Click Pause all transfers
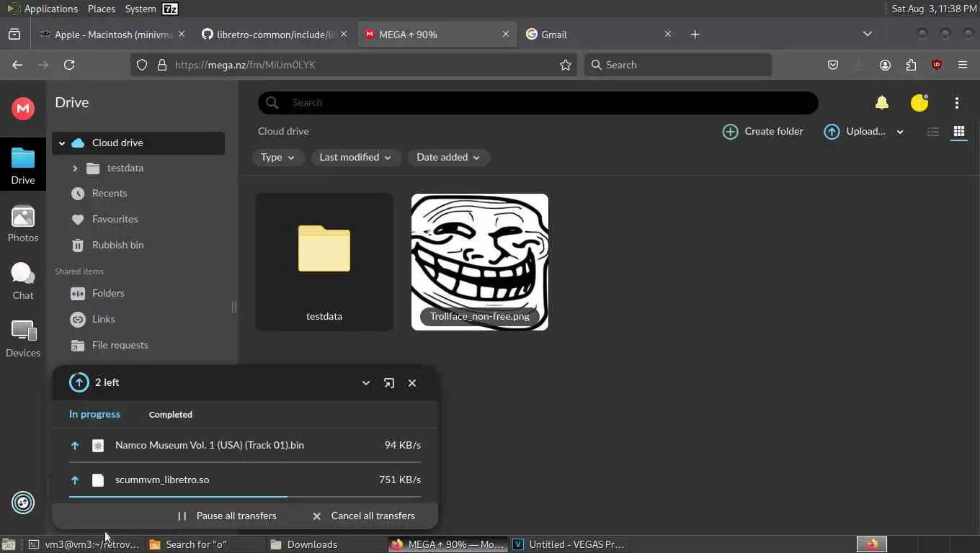980x553 pixels. (227, 516)
